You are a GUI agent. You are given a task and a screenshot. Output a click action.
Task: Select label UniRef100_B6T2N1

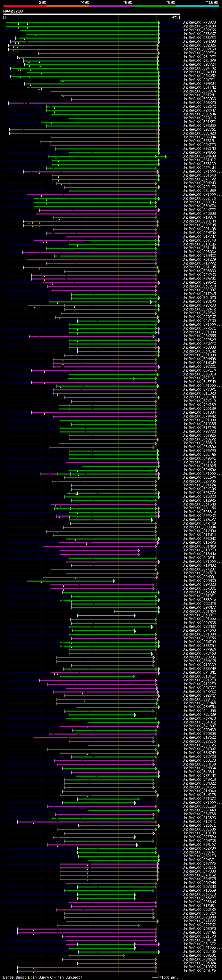[x=199, y=95]
